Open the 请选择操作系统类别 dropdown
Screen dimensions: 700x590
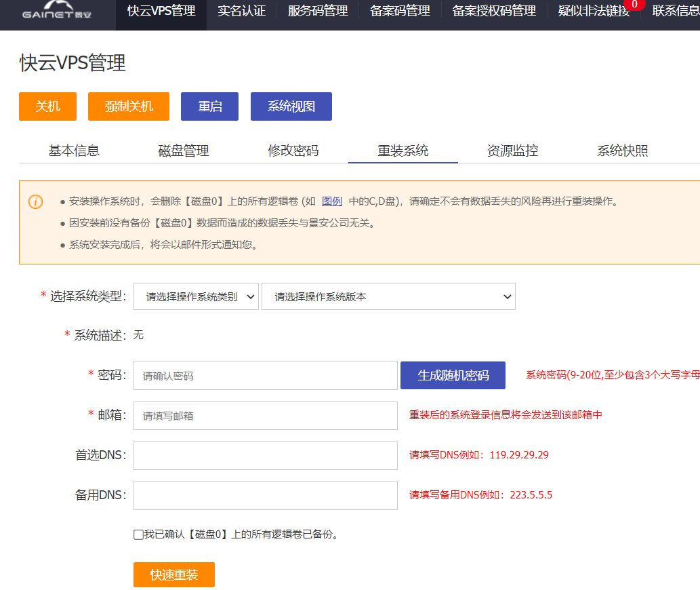pos(196,296)
